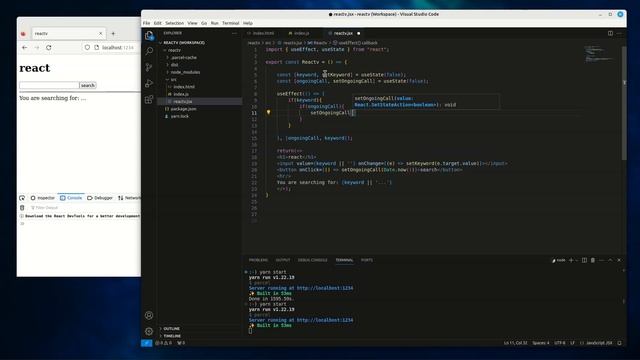640x360 pixels.
Task: Change language mode JavaScript JSX
Action: point(599,343)
